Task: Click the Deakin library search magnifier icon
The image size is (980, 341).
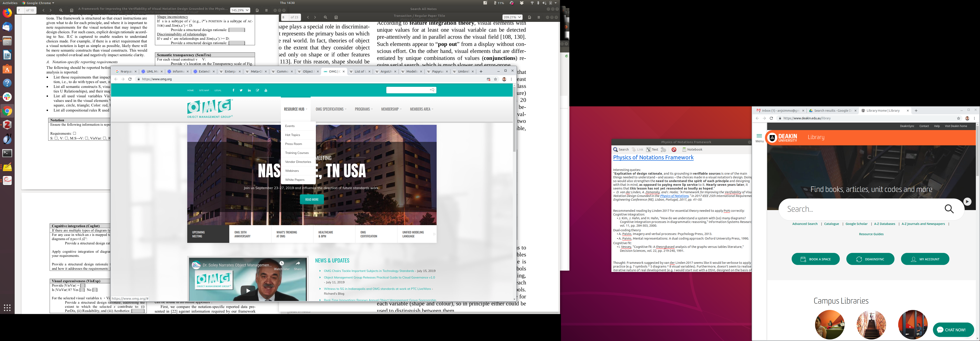Action: [x=949, y=209]
